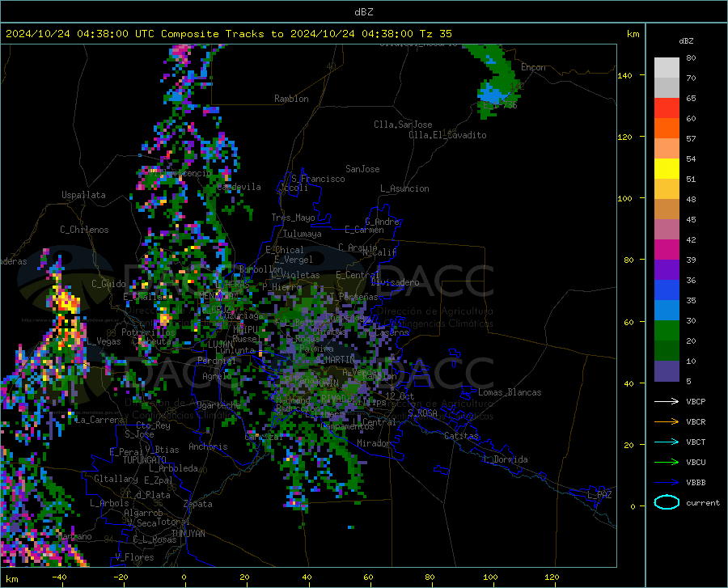Click the L_PAZ label on the map

(x=599, y=495)
